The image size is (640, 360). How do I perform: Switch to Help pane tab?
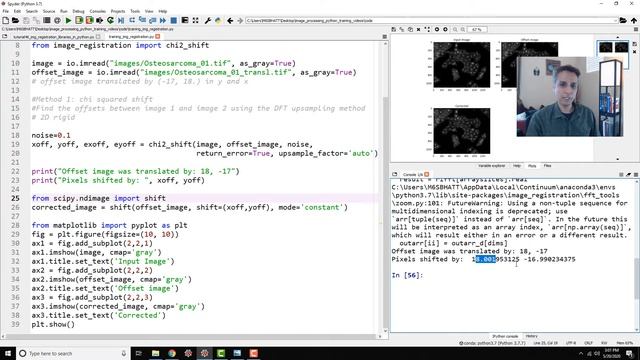[x=517, y=166]
